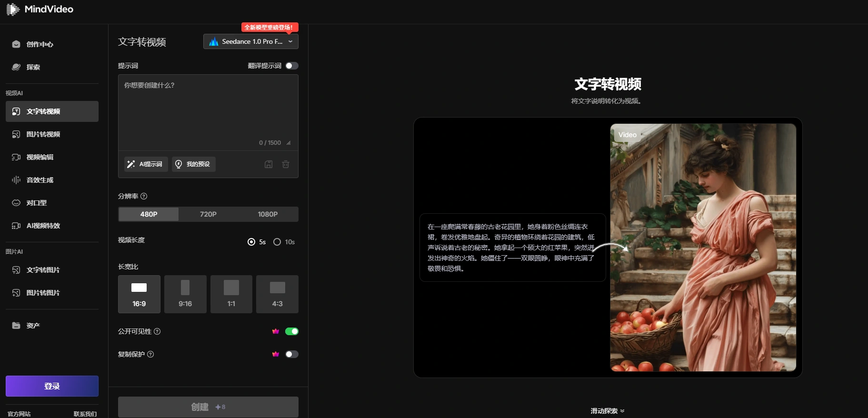Click the AI提示词 button
The image size is (868, 418).
pyautogui.click(x=146, y=164)
